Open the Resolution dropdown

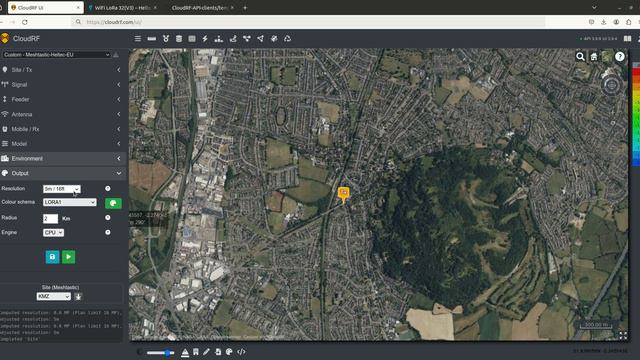(x=62, y=189)
